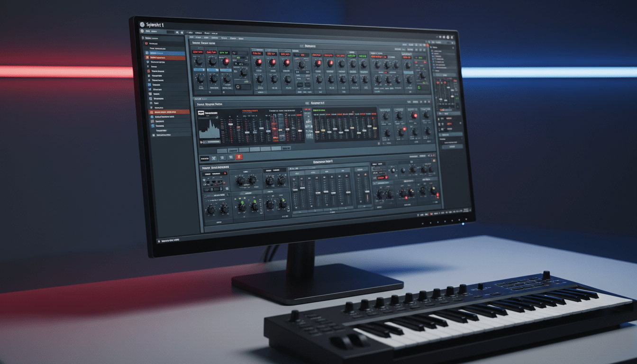Click the red grid icon in the middle toolbar row
The image size is (637, 364).
click(239, 156)
